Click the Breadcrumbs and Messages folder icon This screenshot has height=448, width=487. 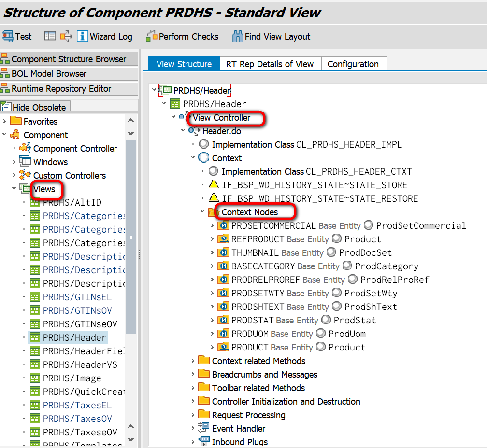tap(204, 373)
